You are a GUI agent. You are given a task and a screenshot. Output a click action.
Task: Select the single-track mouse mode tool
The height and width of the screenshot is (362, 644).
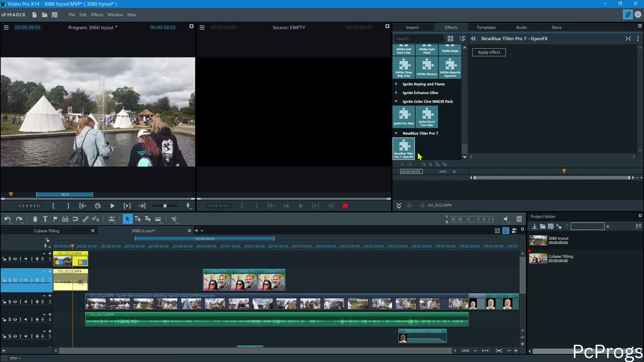pos(138,219)
